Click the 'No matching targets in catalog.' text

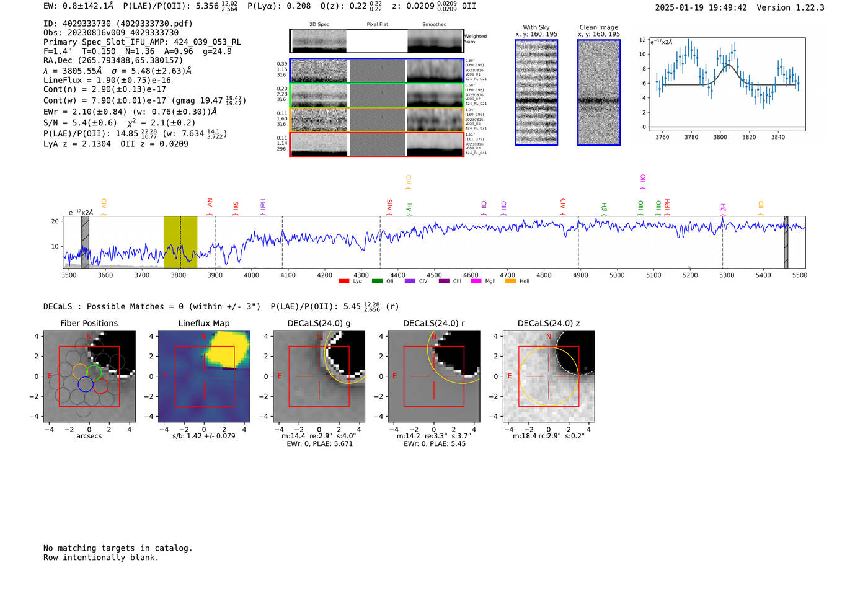pyautogui.click(x=118, y=548)
